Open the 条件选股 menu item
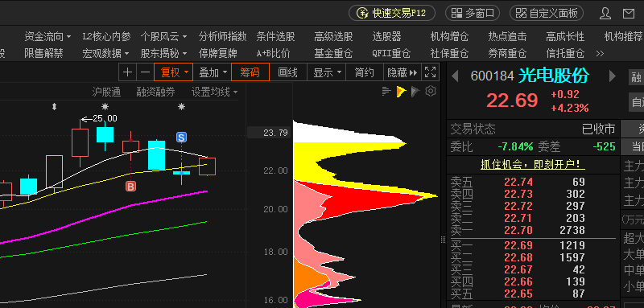The width and height of the screenshot is (644, 308). tap(275, 36)
